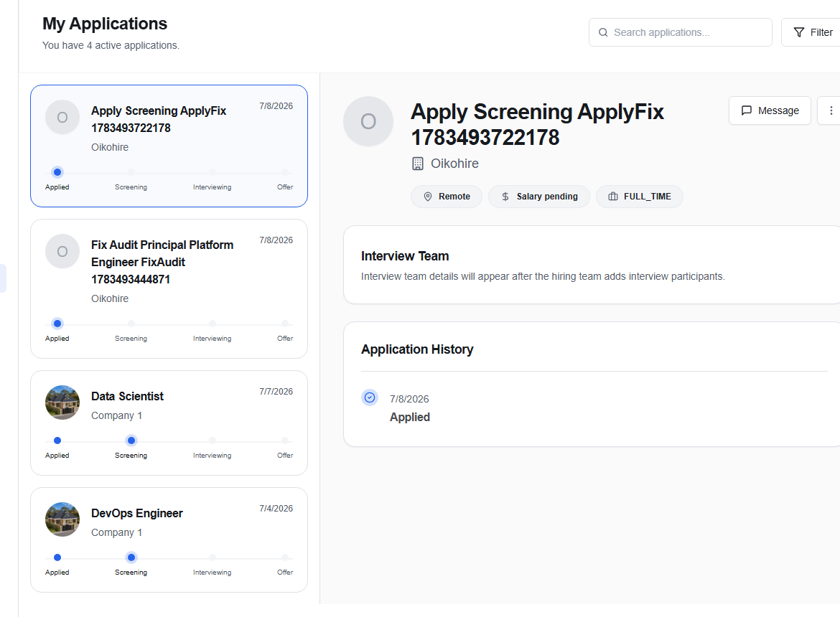Click the Remote location chip

point(447,197)
